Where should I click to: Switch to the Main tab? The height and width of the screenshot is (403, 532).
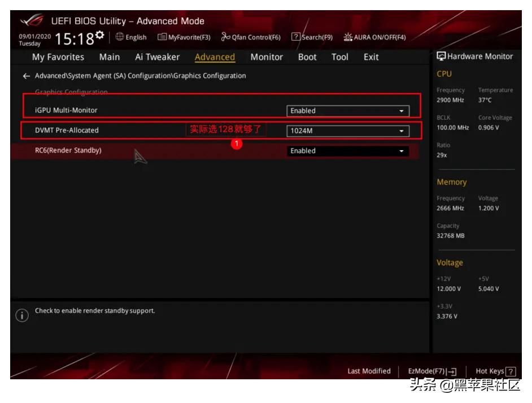(110, 57)
